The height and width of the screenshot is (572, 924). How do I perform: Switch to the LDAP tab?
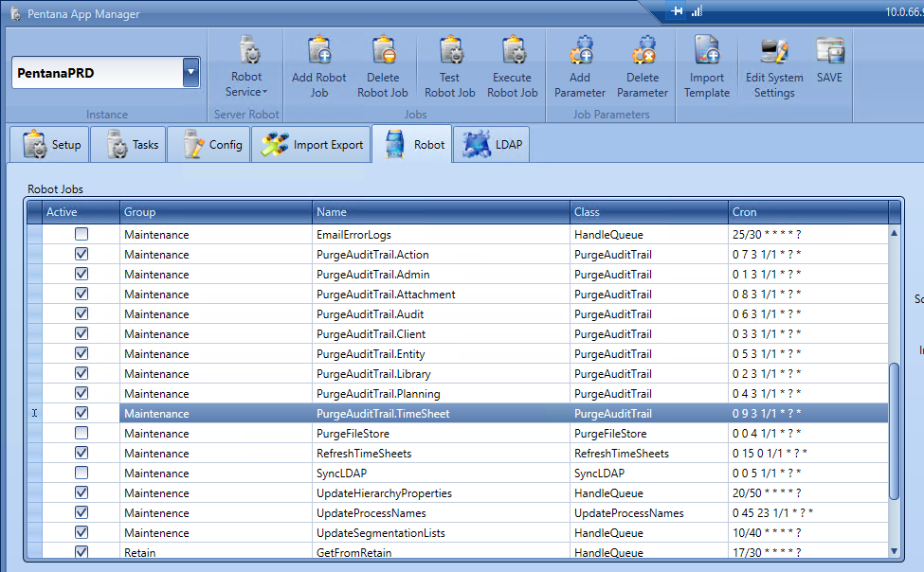pos(492,144)
